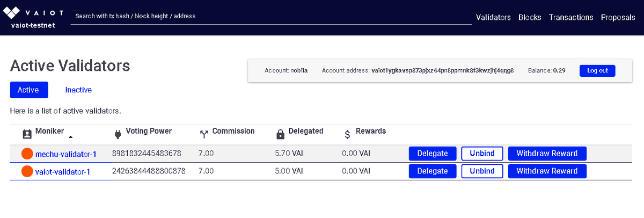Sort by Rewards column header
Image resolution: width=644 pixels, height=218 pixels.
[370, 131]
